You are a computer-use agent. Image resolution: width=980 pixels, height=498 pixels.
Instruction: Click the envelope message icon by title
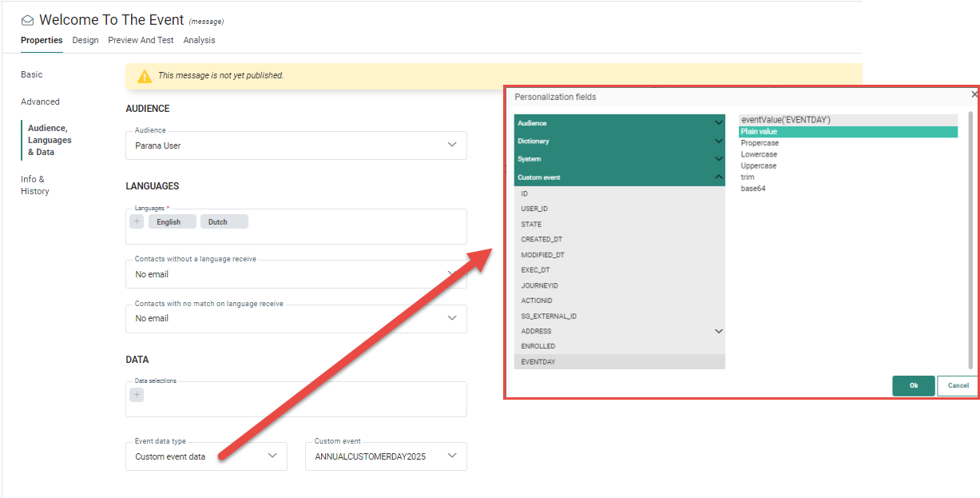coord(28,20)
